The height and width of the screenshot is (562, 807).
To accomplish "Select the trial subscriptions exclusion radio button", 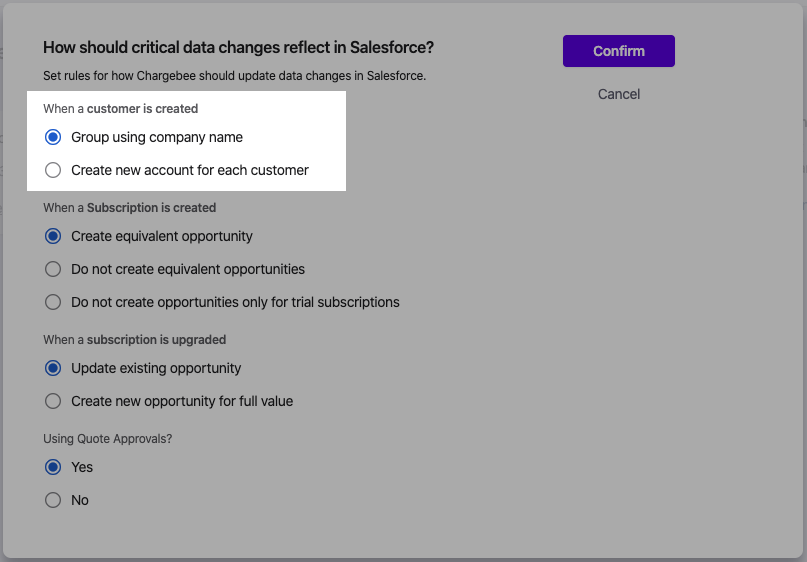I will click(x=53, y=302).
